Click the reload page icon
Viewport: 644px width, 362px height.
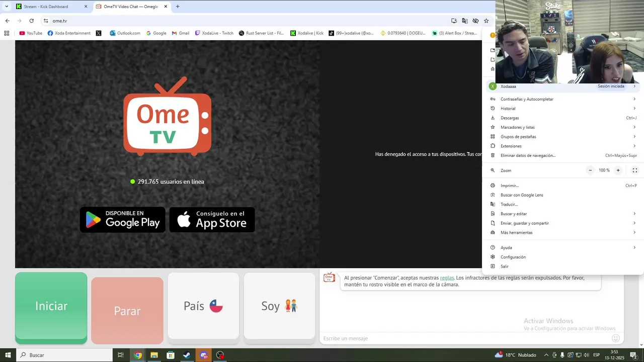coord(31,21)
